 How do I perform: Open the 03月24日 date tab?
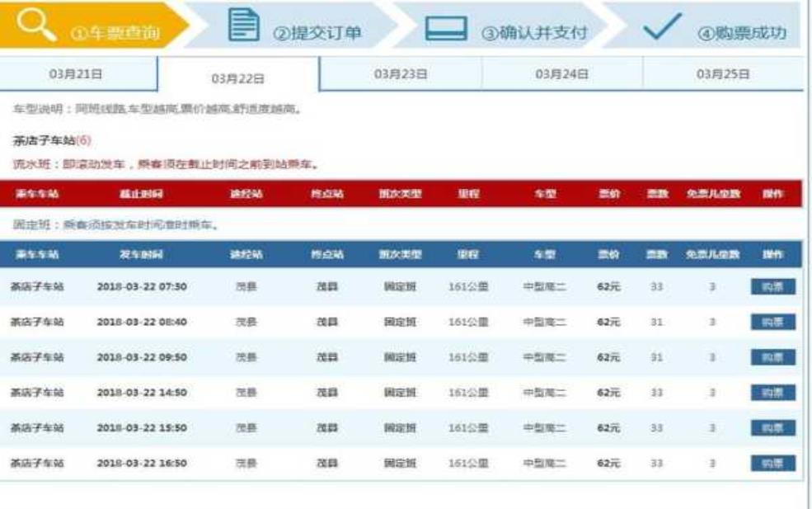tap(562, 74)
